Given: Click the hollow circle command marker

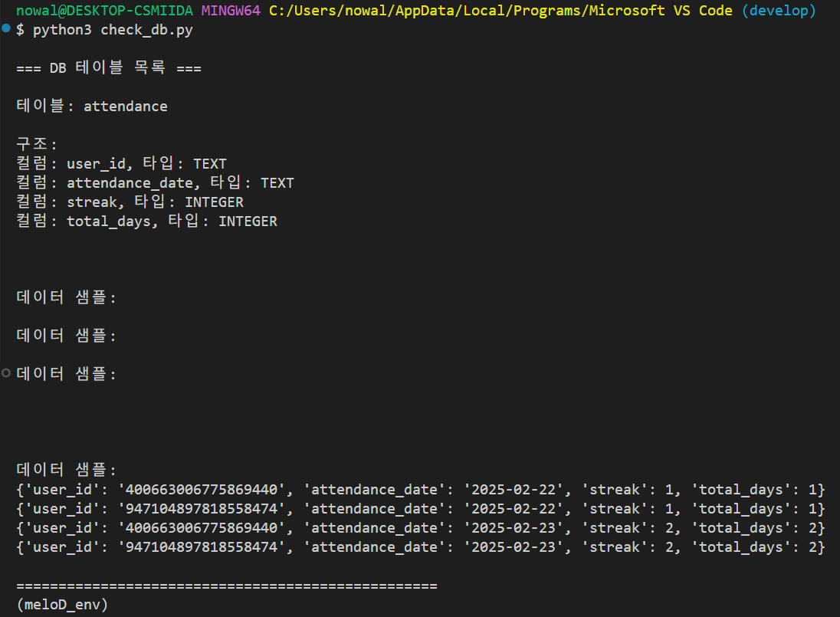Looking at the screenshot, I should (7, 373).
